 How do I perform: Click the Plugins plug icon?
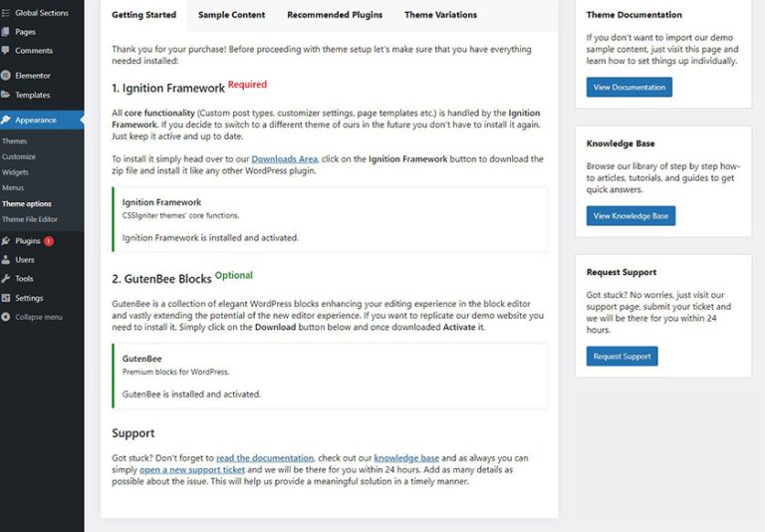point(6,241)
